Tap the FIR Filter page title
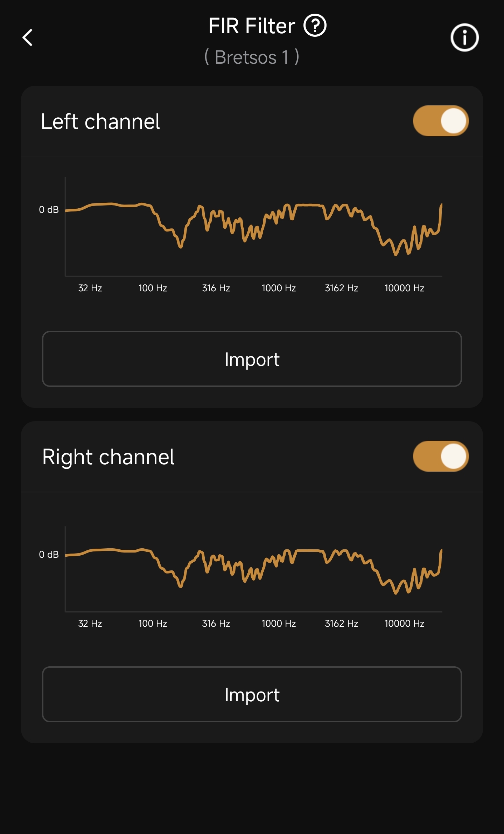Viewport: 504px width, 834px height. 252,26
